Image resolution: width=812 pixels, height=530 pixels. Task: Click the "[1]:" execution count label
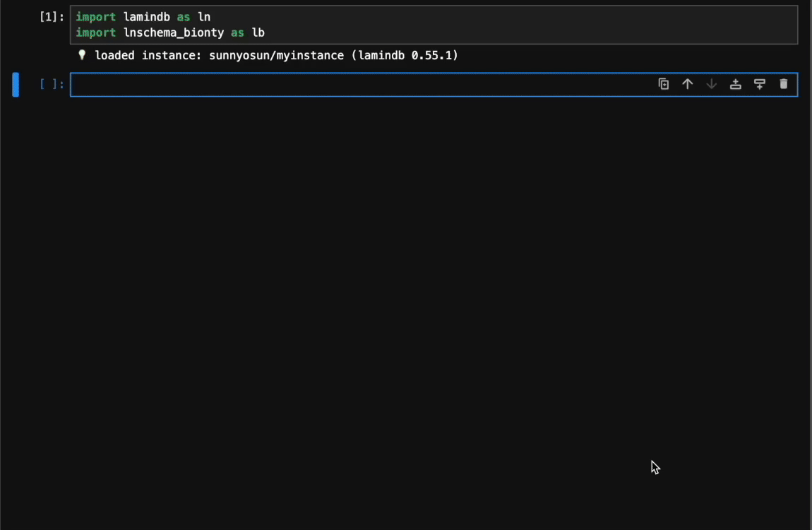(52, 16)
